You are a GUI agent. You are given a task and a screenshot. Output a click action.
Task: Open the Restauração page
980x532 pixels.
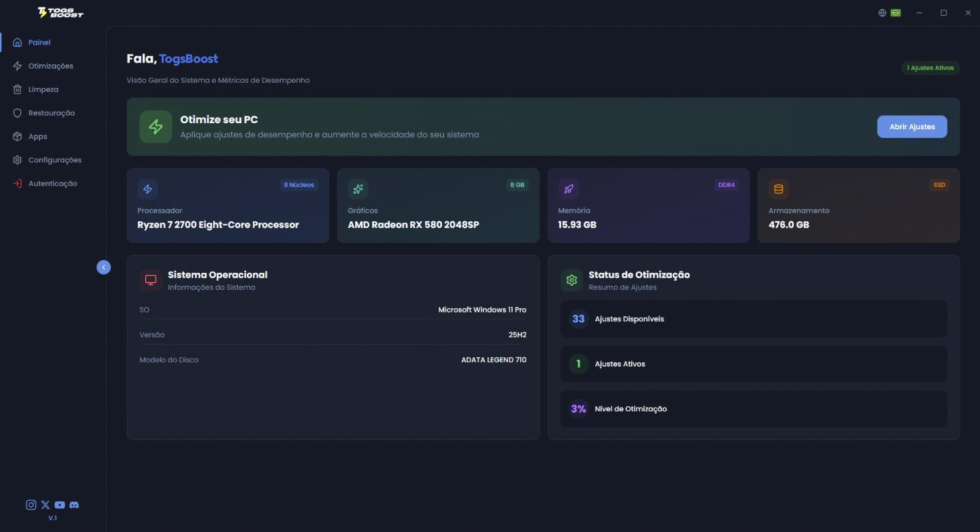click(51, 113)
